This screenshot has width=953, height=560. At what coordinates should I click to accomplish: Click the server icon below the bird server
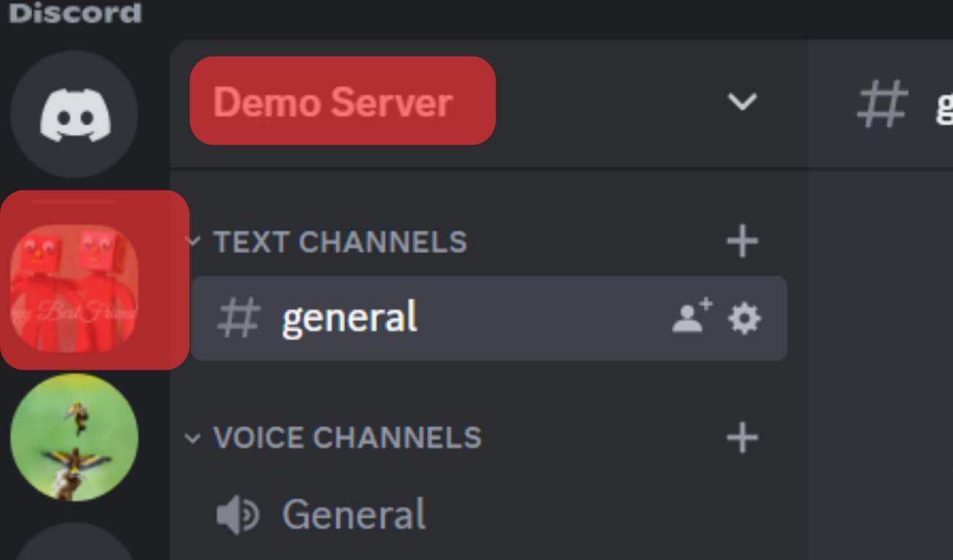point(74,541)
